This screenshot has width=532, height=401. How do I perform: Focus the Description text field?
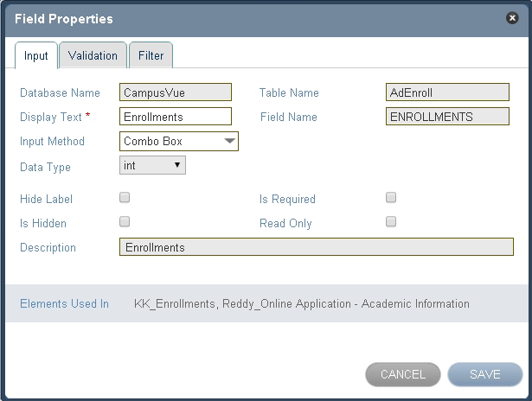point(317,247)
